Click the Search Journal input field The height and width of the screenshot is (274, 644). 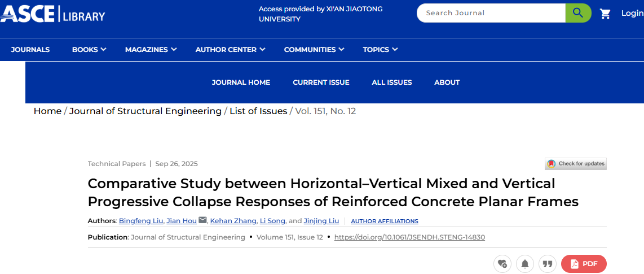[x=491, y=13]
